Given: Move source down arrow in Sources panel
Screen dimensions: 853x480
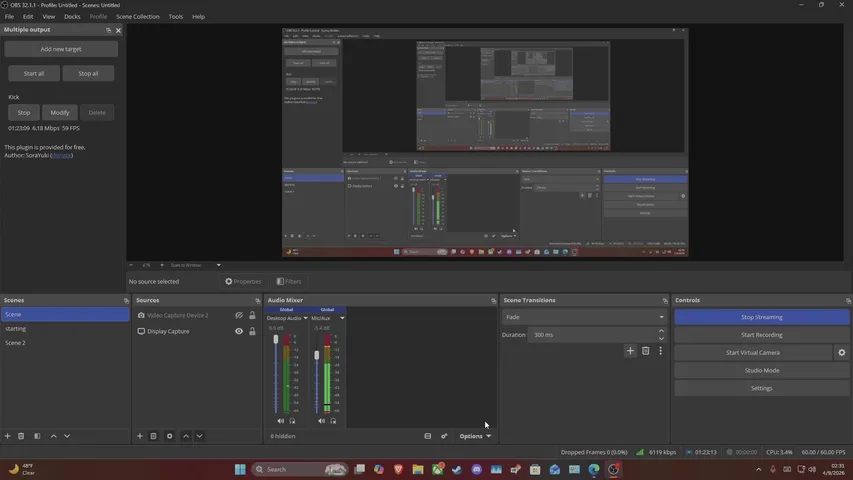Looking at the screenshot, I should (x=199, y=436).
